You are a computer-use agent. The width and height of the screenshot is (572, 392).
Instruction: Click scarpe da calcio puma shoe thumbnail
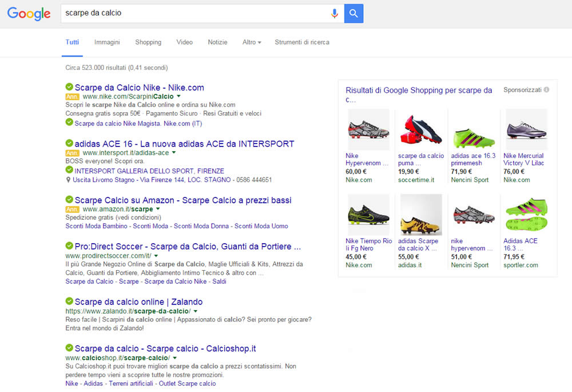[x=421, y=129]
